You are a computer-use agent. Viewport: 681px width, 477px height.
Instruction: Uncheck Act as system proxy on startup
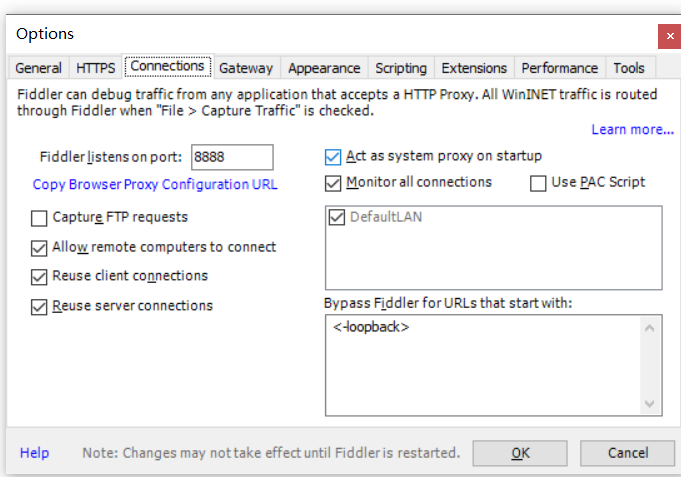[334, 157]
